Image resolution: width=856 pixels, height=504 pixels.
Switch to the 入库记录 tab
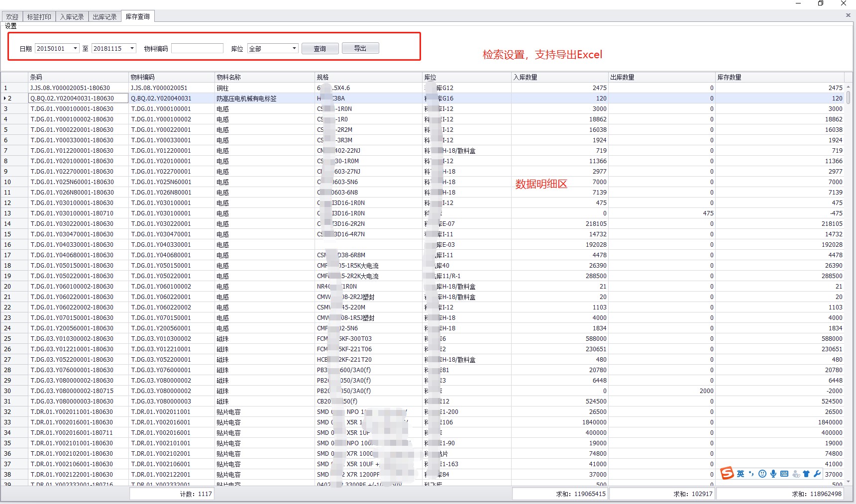click(x=72, y=17)
